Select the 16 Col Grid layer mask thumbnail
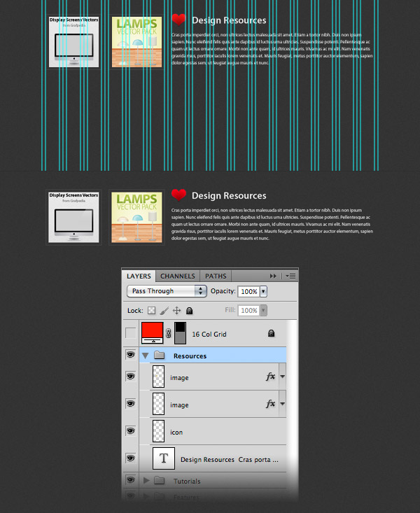The image size is (420, 513). point(180,332)
